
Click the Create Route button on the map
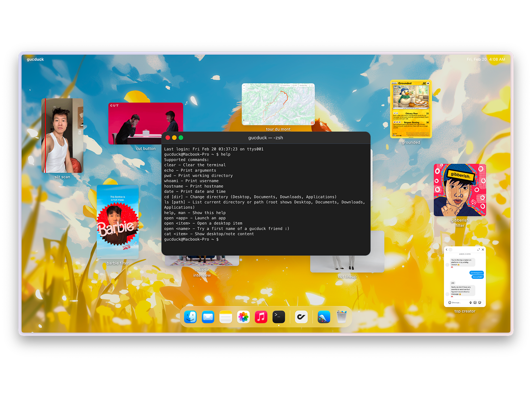tap(285, 85)
